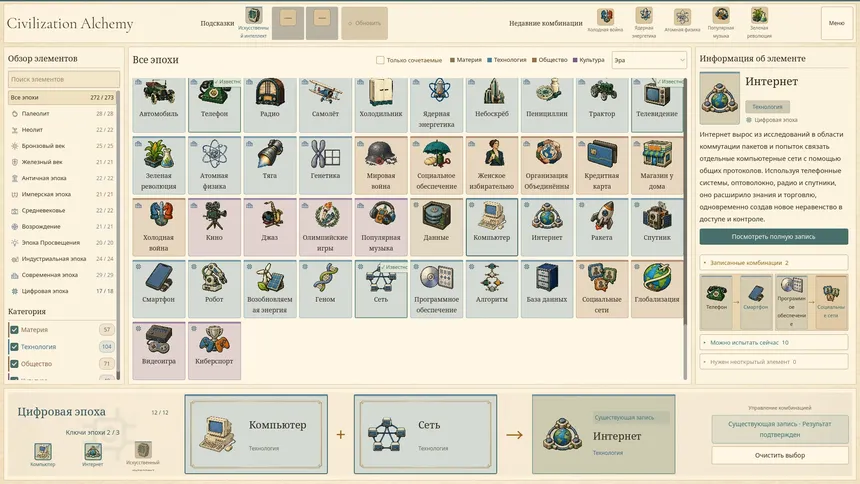This screenshot has width=860, height=484.
Task: Pick the Алгоритм element
Action: click(x=491, y=289)
